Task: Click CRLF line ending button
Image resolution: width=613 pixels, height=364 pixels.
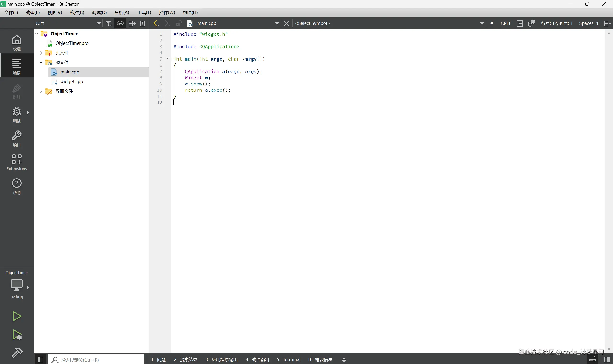Action: pyautogui.click(x=505, y=23)
